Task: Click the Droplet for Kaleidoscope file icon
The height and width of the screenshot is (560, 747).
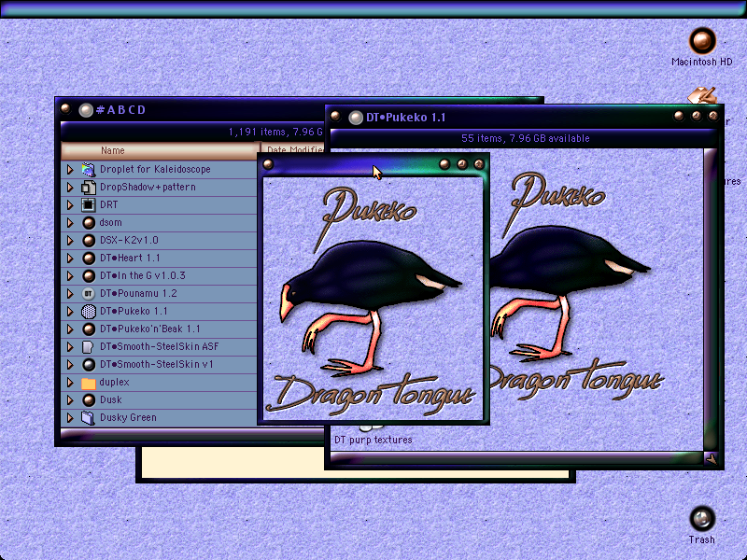Action: pos(88,169)
